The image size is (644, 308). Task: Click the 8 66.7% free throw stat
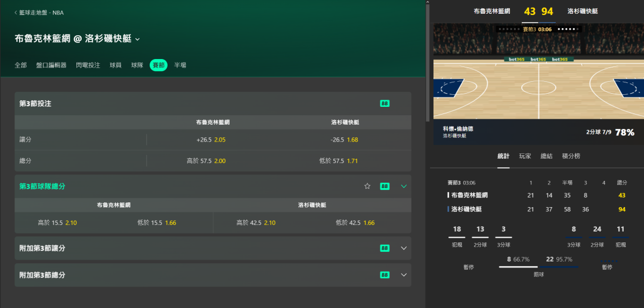pyautogui.click(x=518, y=260)
